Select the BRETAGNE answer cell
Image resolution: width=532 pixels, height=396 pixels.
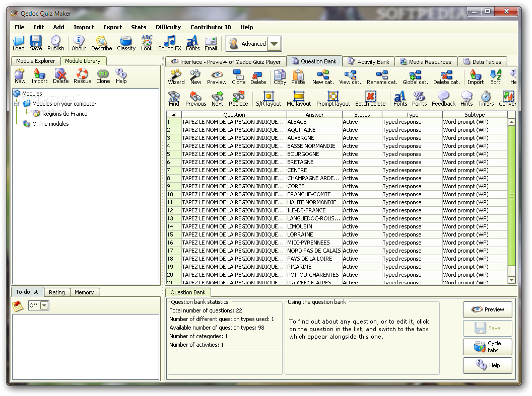click(314, 162)
